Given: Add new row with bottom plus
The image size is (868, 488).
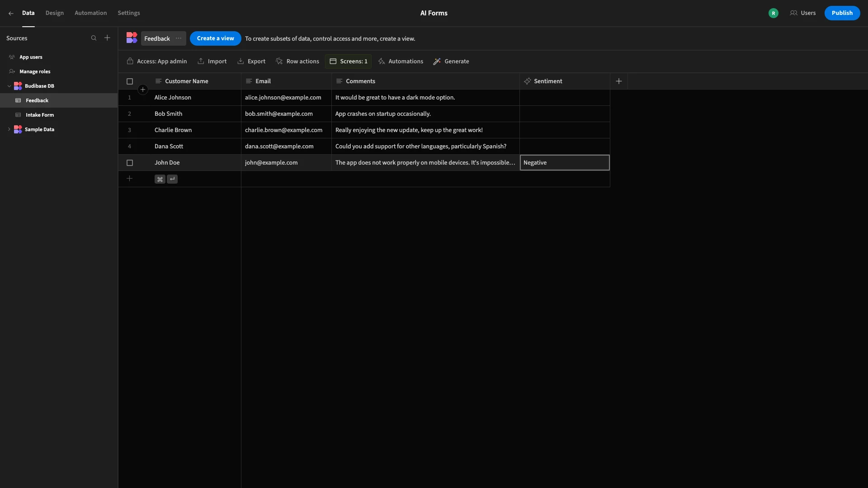Looking at the screenshot, I should (x=129, y=179).
